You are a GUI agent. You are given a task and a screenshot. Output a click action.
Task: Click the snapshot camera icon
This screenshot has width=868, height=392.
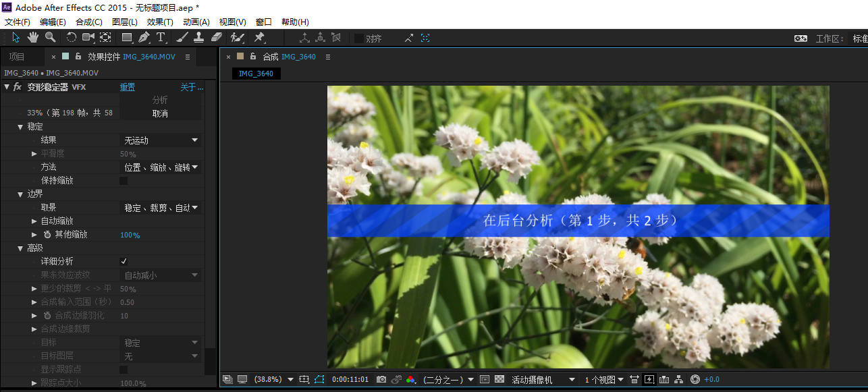point(381,380)
